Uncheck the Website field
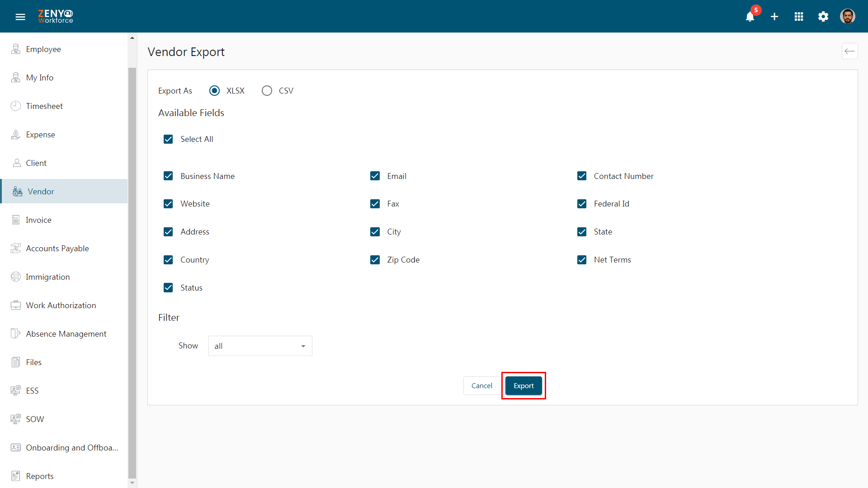Image resolution: width=868 pixels, height=488 pixels. pos(168,204)
